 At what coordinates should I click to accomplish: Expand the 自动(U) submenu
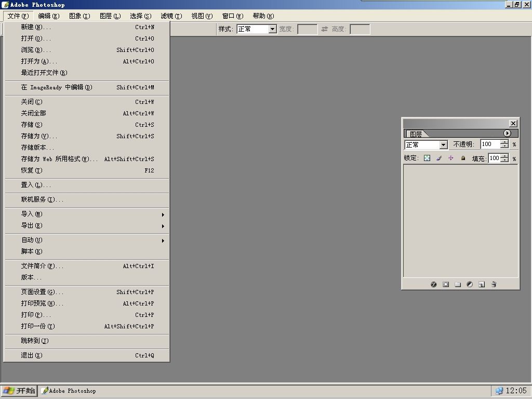pos(87,240)
